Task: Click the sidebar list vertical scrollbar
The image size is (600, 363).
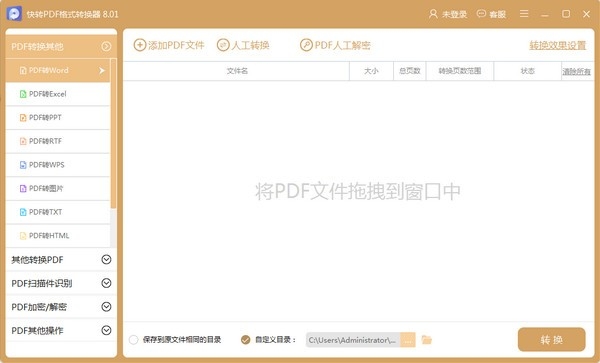Action: point(113,133)
